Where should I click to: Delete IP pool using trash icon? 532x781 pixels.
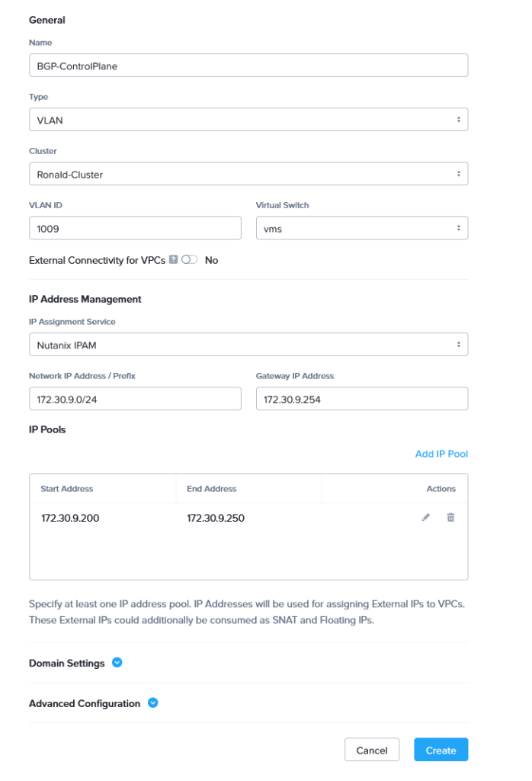450,518
